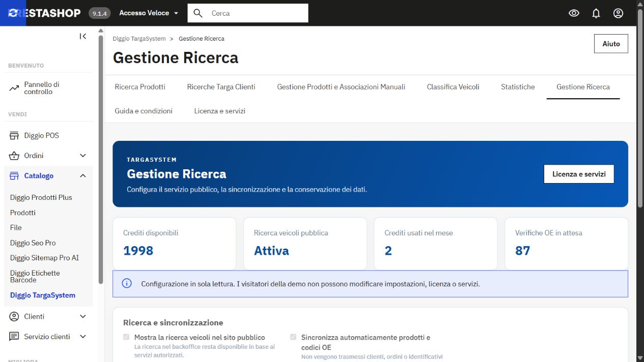Open the notifications bell
Viewport: 644px width, 362px height.
click(x=596, y=13)
